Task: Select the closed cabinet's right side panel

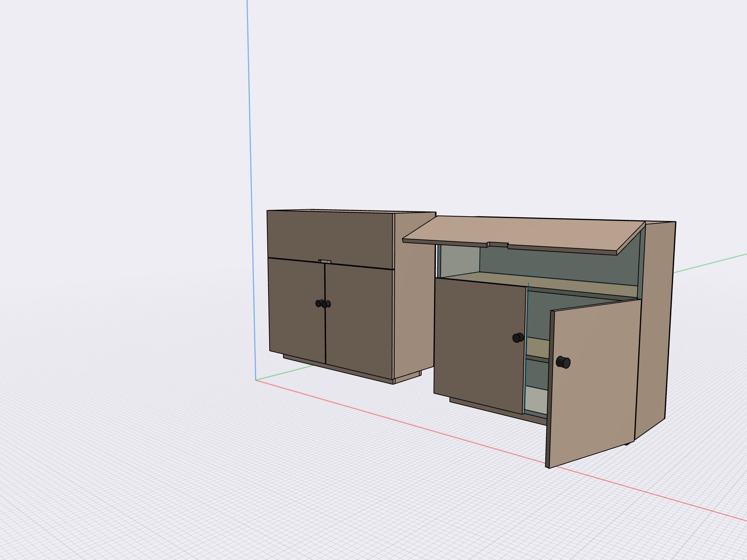Action: pyautogui.click(x=415, y=295)
